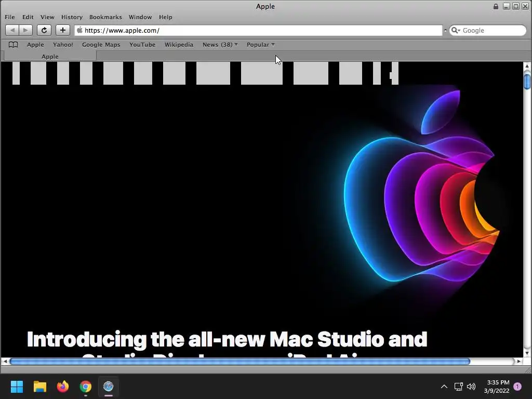The image size is (532, 399).
Task: Click the Apple site icon in the address bar
Action: pos(79,30)
